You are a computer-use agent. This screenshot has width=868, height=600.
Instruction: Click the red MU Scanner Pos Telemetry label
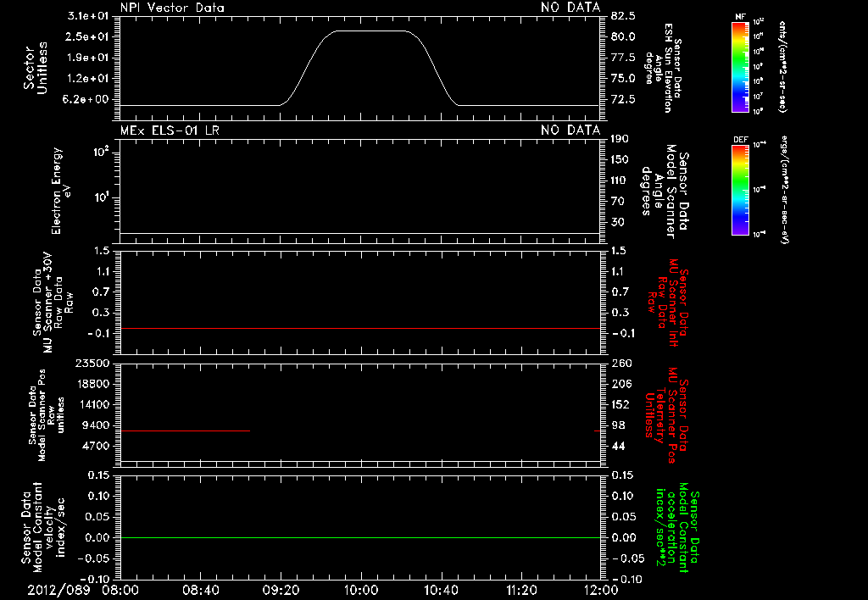coord(667,415)
